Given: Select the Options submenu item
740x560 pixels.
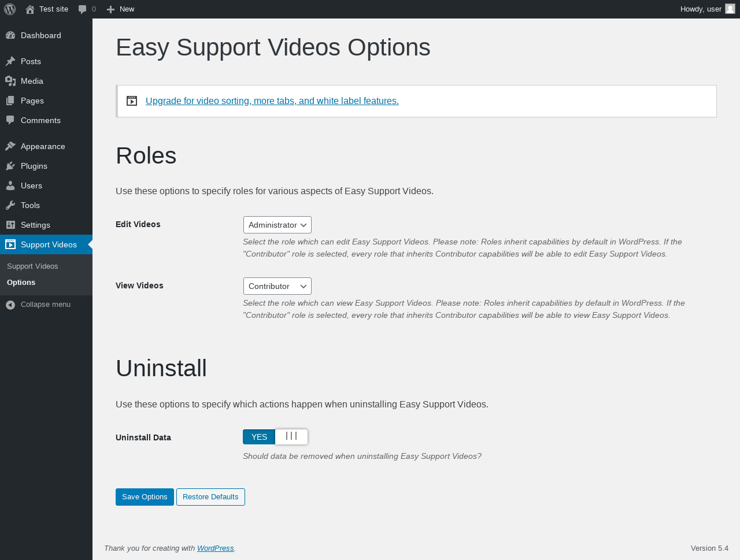Looking at the screenshot, I should click(x=21, y=283).
